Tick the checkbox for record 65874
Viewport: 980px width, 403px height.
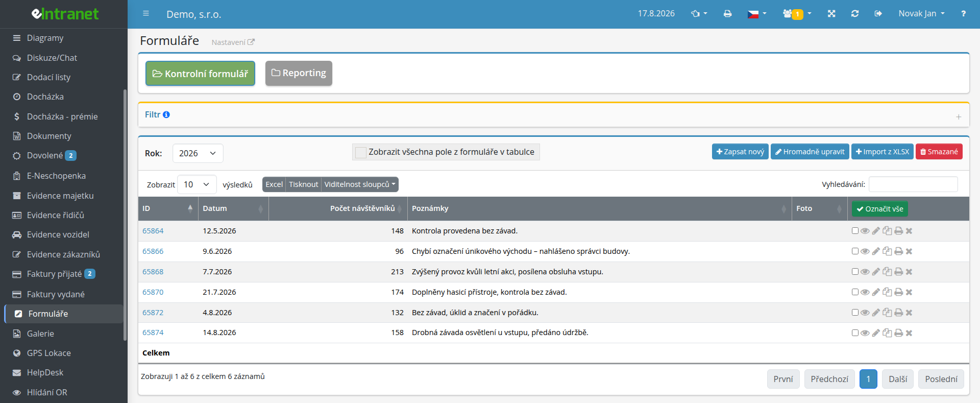pos(855,333)
